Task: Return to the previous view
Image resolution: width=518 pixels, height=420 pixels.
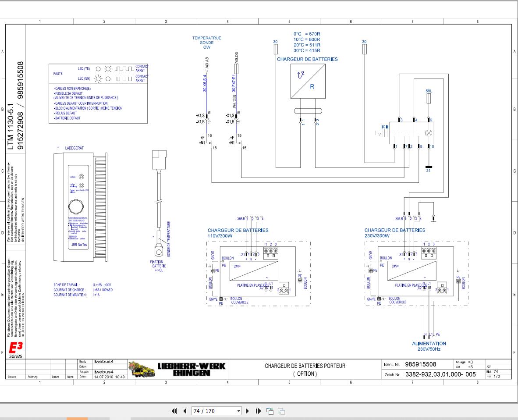Action: coord(270,411)
